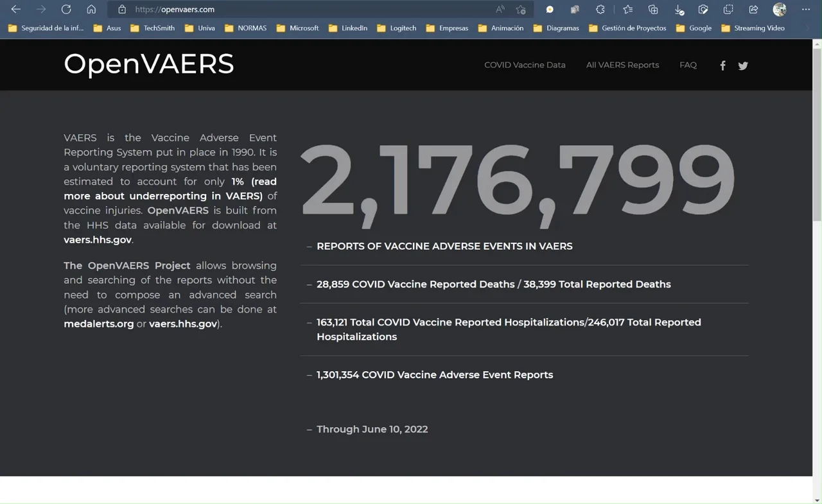Viewport: 822px width, 504px height.
Task: Open the dashed-square screenshot icon in toolbar
Action: tap(728, 10)
